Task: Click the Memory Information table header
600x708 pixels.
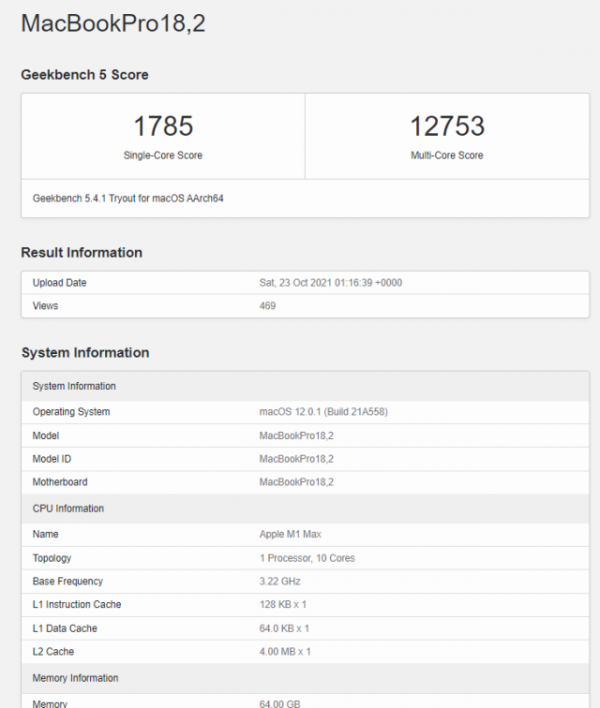Action: click(75, 678)
